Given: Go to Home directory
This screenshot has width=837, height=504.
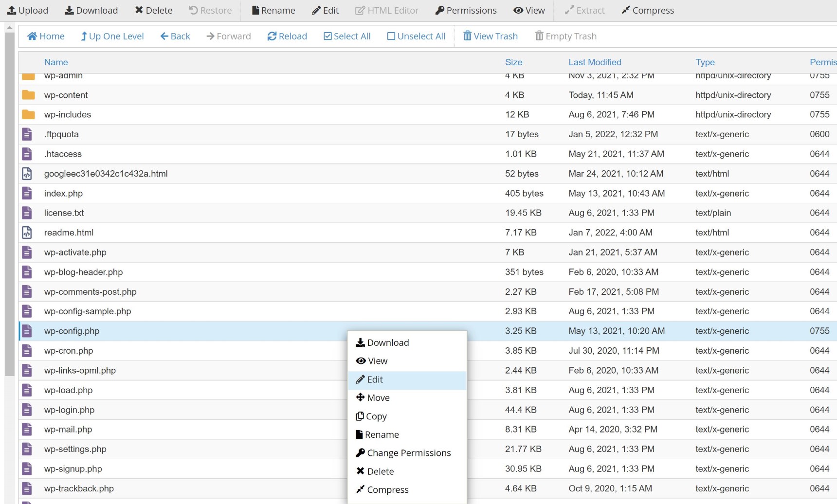Looking at the screenshot, I should point(46,36).
